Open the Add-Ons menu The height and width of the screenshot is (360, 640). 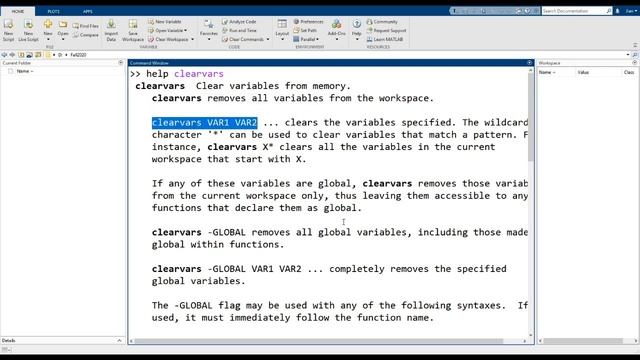pos(337,30)
